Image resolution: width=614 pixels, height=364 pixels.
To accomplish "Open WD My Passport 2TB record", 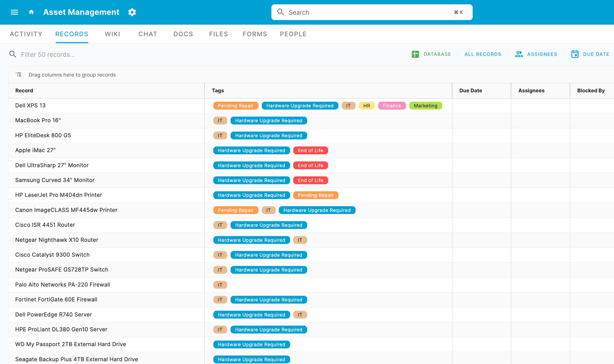I will point(70,344).
